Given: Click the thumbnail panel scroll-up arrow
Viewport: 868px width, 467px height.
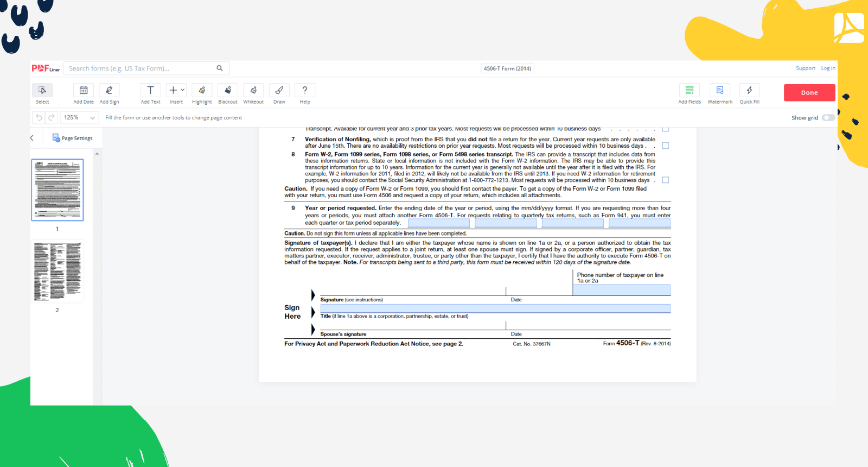Looking at the screenshot, I should tap(97, 154).
